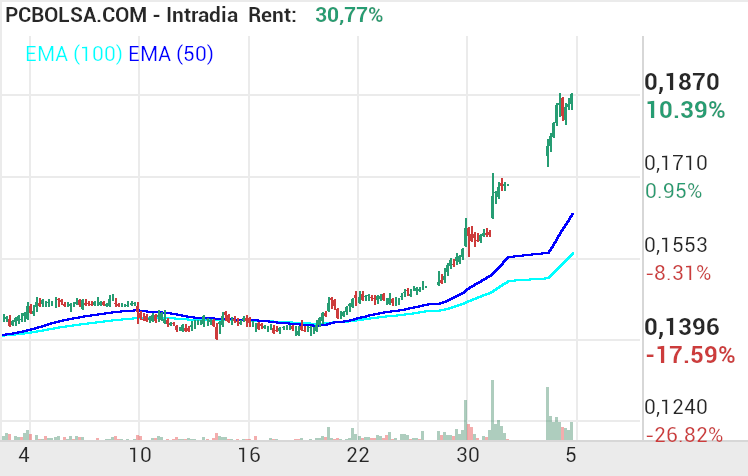Click the 0,1870 price axis label
The image size is (748, 476).
point(683,83)
